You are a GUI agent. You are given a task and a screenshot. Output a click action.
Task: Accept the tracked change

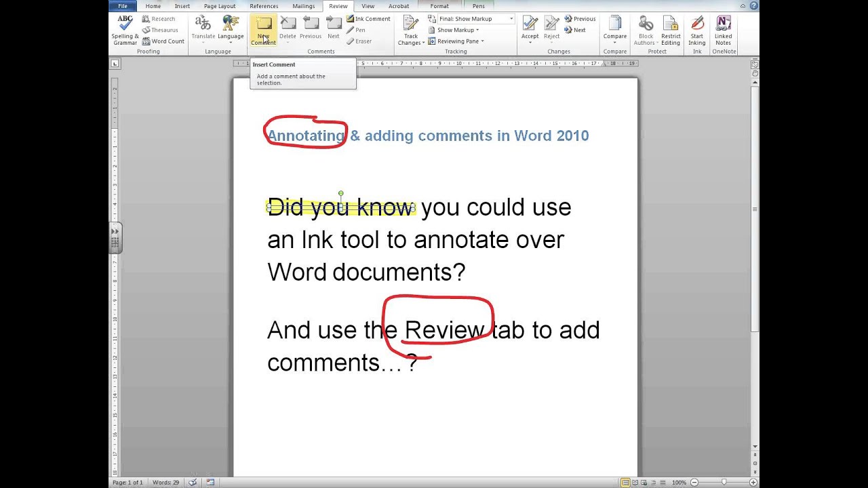click(x=530, y=30)
